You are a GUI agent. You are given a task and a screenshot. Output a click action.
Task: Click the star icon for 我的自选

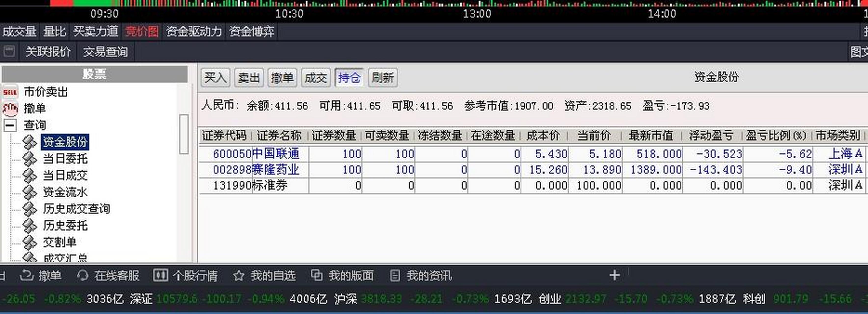pyautogui.click(x=239, y=275)
